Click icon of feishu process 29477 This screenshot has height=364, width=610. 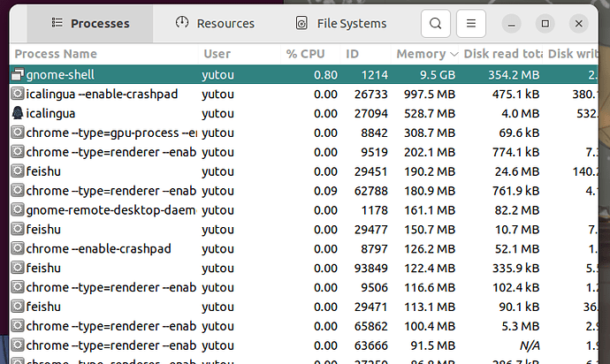click(x=18, y=229)
